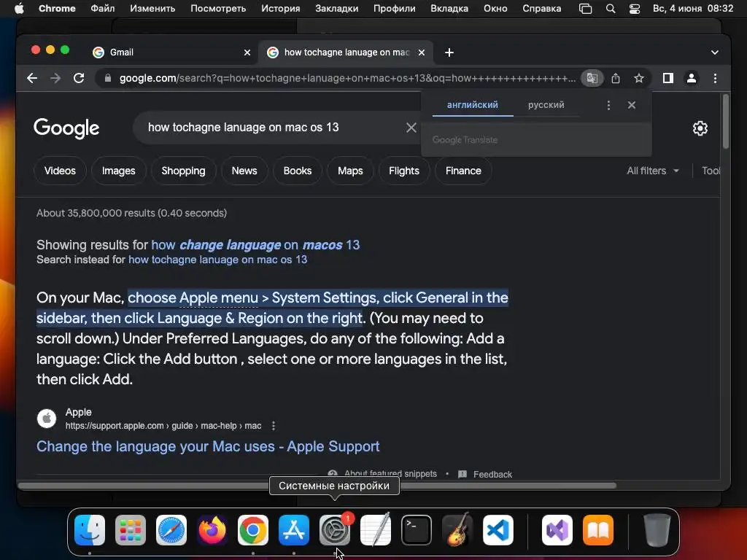
Task: Click the vertical page scrollbar
Action: click(726, 122)
